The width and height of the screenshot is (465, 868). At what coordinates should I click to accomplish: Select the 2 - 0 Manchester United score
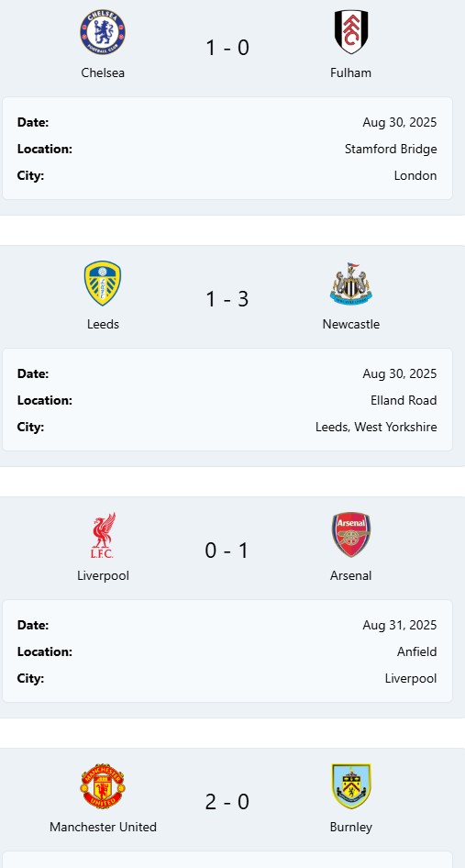[227, 802]
